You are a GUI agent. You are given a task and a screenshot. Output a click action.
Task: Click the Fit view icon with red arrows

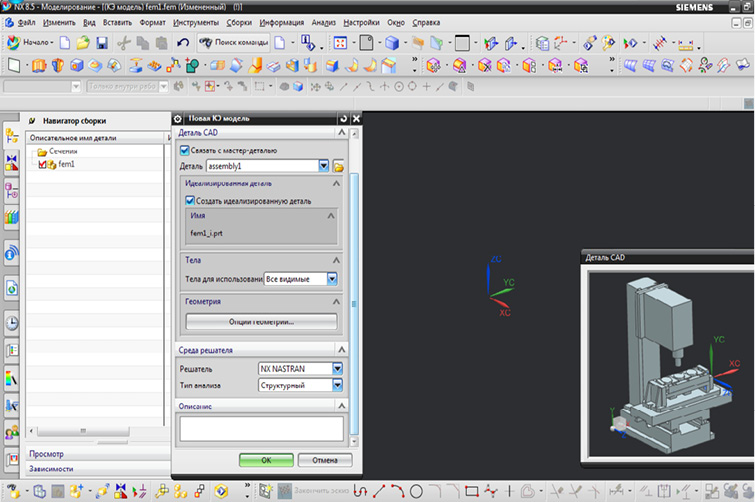340,43
